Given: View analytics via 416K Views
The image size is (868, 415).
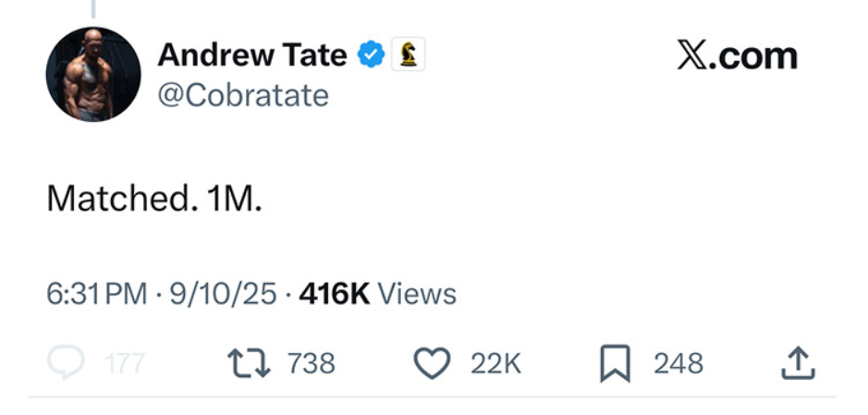Looking at the screenshot, I should (x=378, y=294).
